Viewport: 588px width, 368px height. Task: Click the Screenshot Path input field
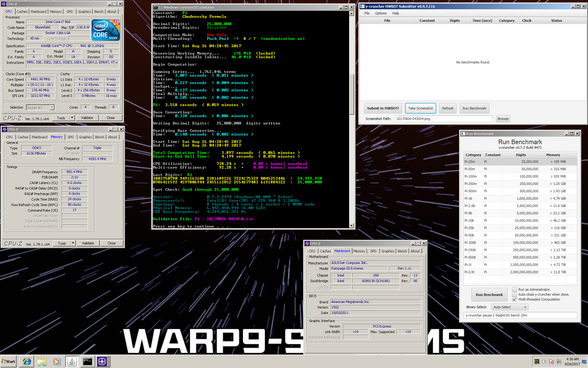pos(443,119)
